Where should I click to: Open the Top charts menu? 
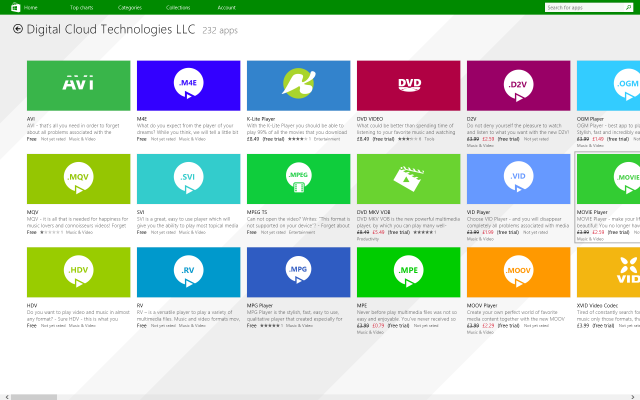81,7
